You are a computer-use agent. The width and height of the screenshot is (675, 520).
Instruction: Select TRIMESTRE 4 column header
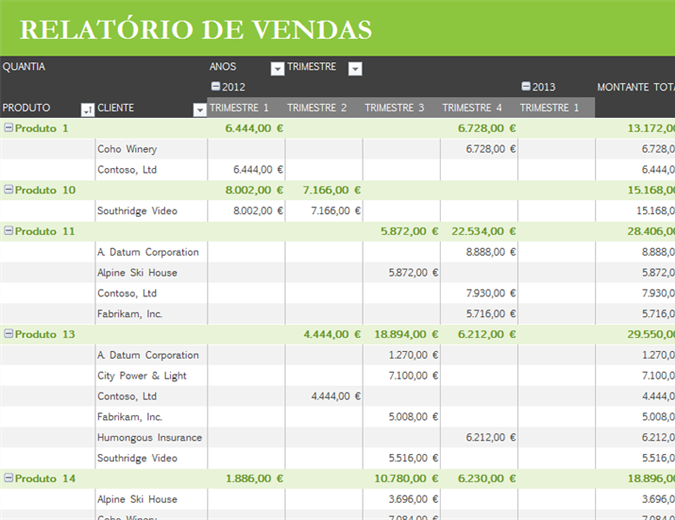(x=472, y=108)
